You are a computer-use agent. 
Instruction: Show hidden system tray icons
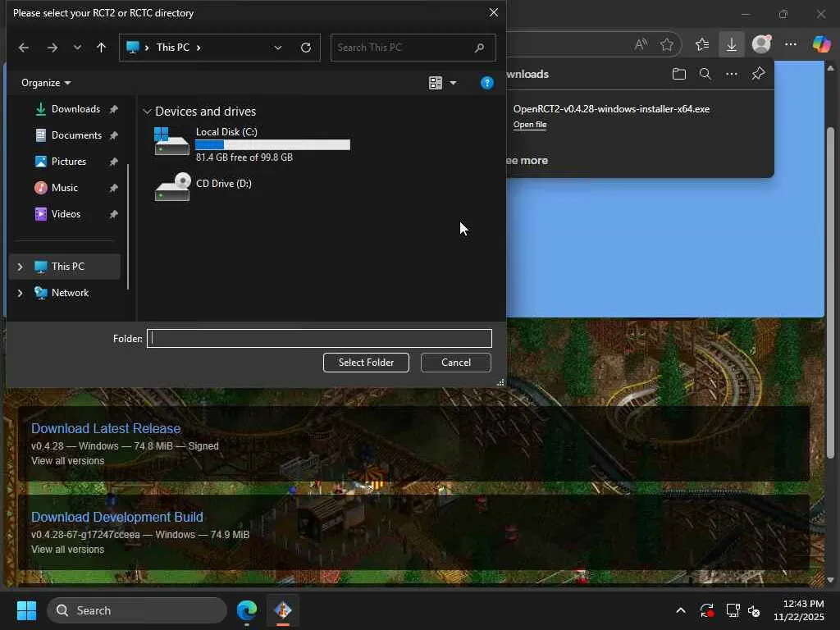pos(680,610)
